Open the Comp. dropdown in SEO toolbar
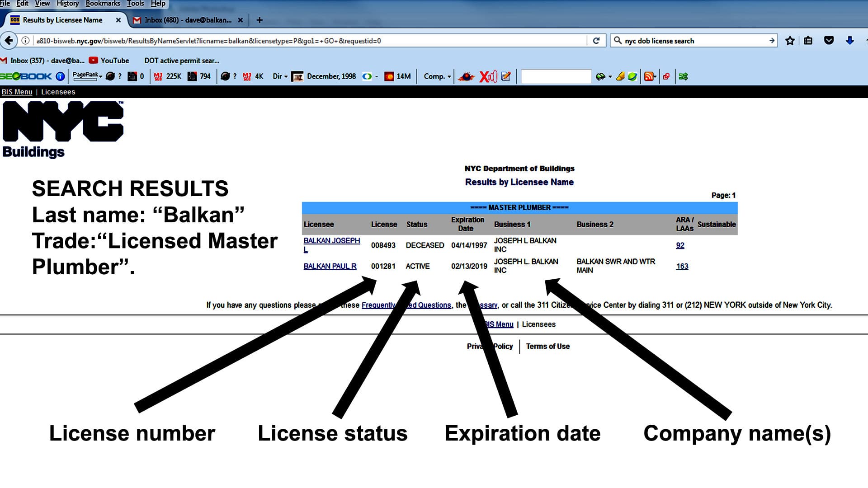This screenshot has height=488, width=868. (437, 76)
